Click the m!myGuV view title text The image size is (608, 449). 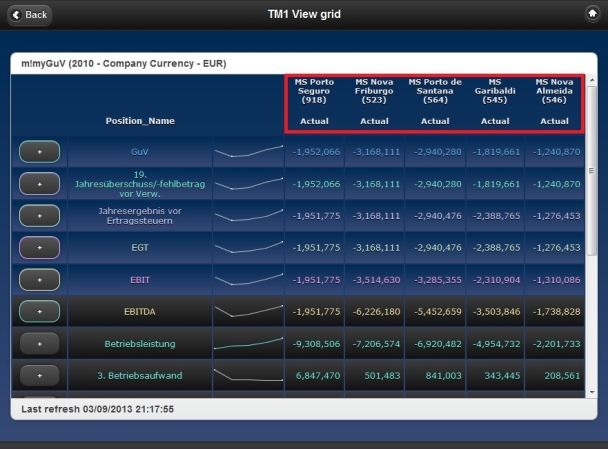123,64
